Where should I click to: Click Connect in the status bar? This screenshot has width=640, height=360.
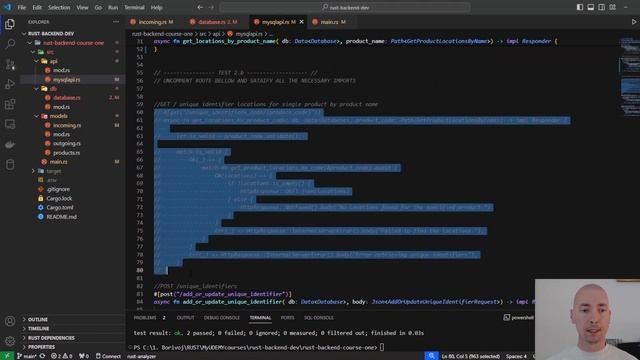point(108,356)
